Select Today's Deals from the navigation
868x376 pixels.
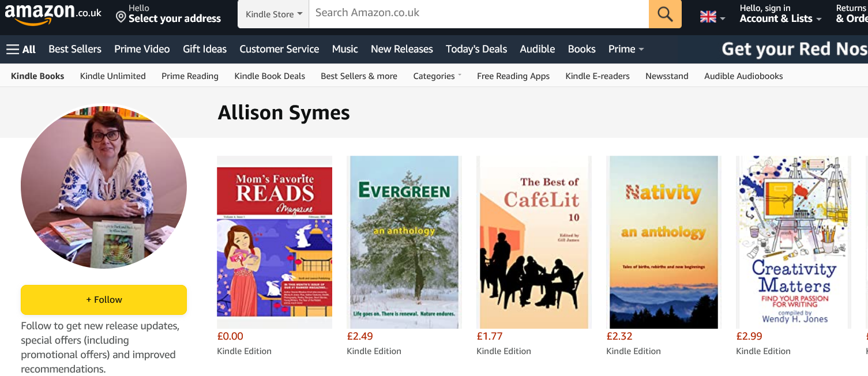point(476,49)
